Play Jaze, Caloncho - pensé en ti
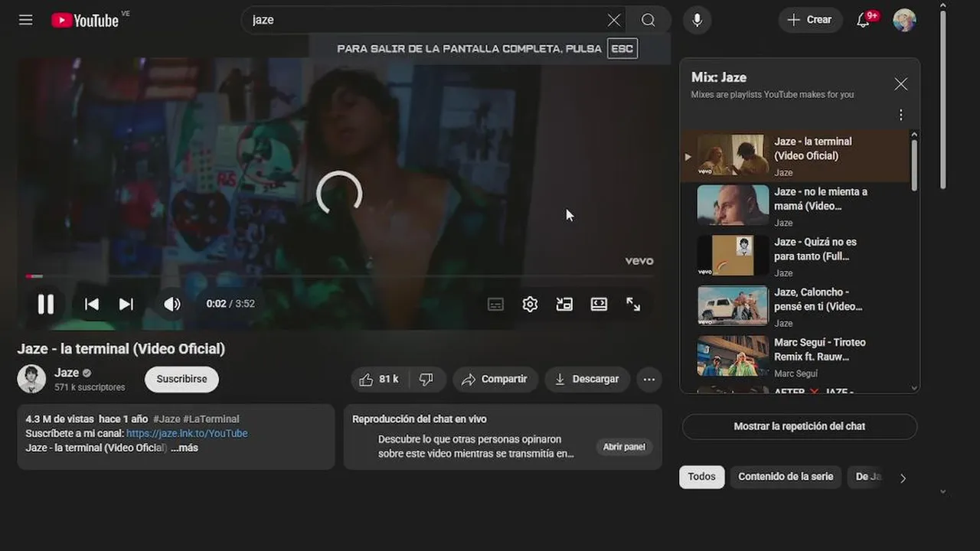Viewport: 980px width, 551px height. pyautogui.click(x=795, y=306)
